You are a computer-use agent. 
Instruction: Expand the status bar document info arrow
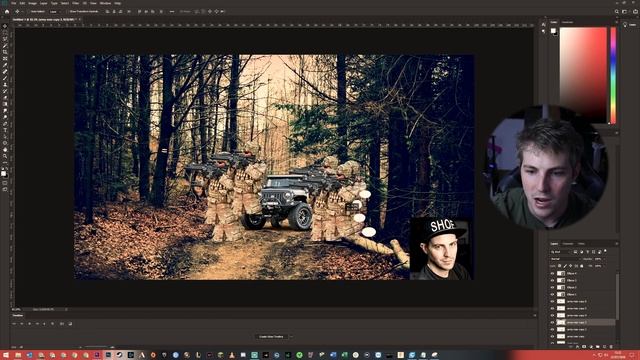pos(66,309)
